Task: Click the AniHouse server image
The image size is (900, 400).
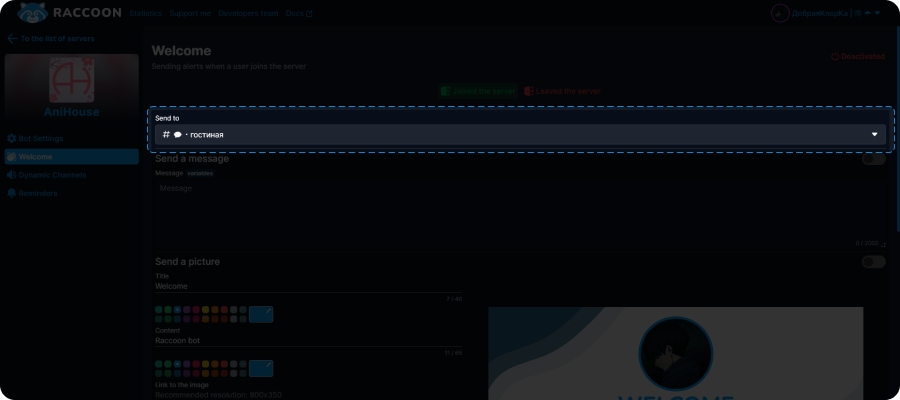Action: point(71,79)
